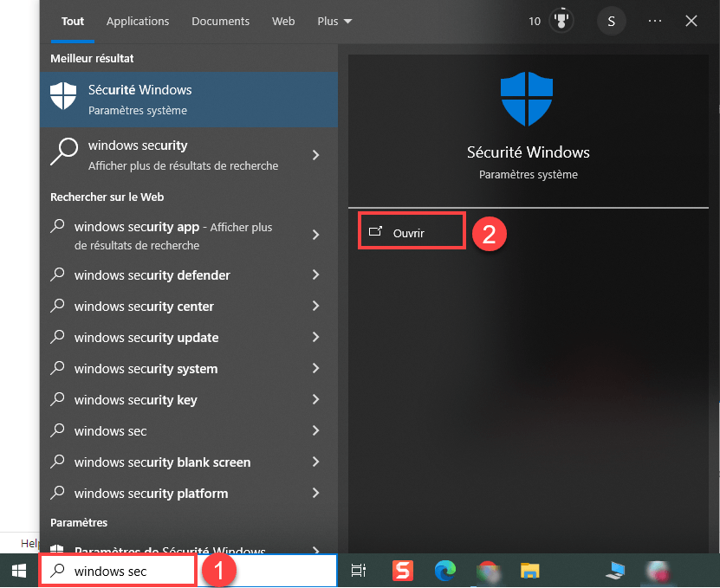Expand the "windows security app" chevron
The height and width of the screenshot is (588, 720).
click(315, 235)
